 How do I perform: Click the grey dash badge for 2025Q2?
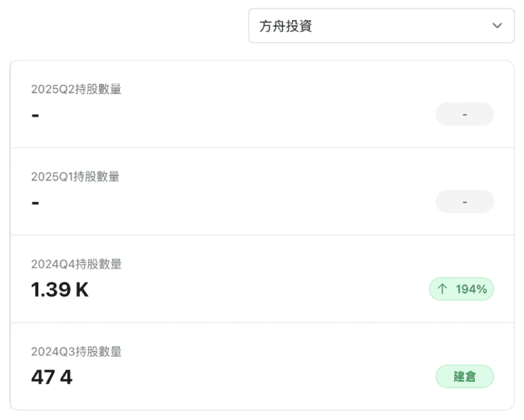(464, 114)
